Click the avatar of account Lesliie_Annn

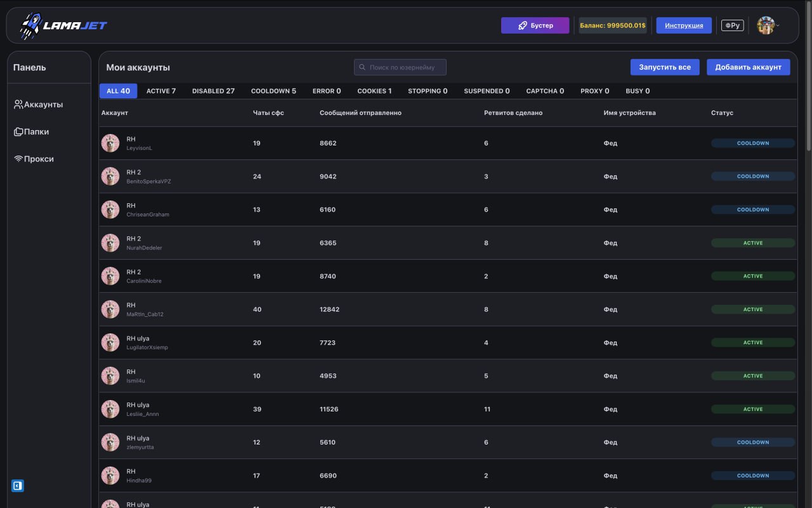(110, 409)
